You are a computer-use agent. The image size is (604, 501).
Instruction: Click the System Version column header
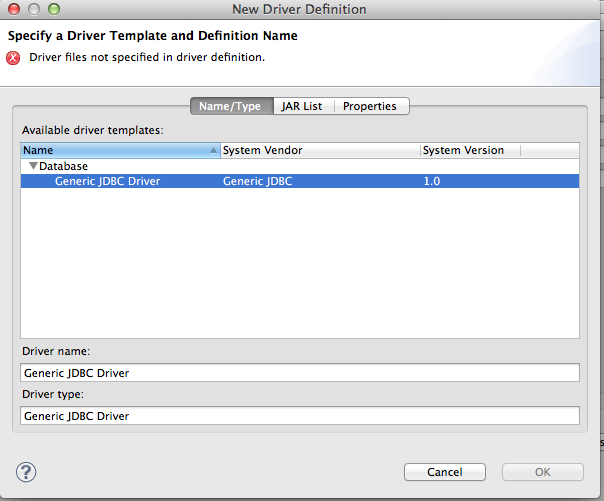[470, 150]
